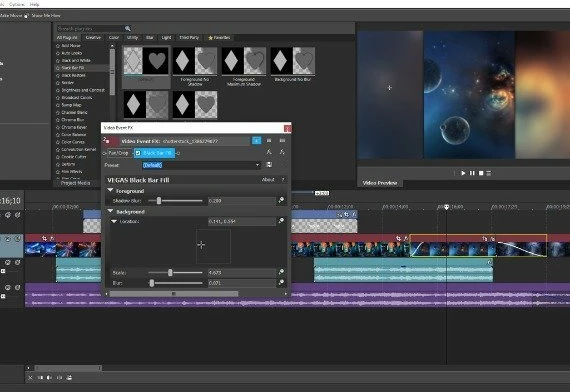Click the Stop button under Video Preview
The image size is (570, 392).
click(x=481, y=173)
